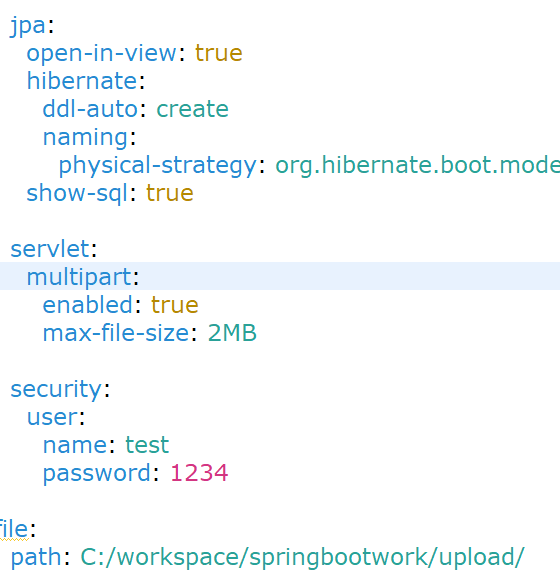Click the 'open-in-view' key
560x581 pixels.
[102, 53]
